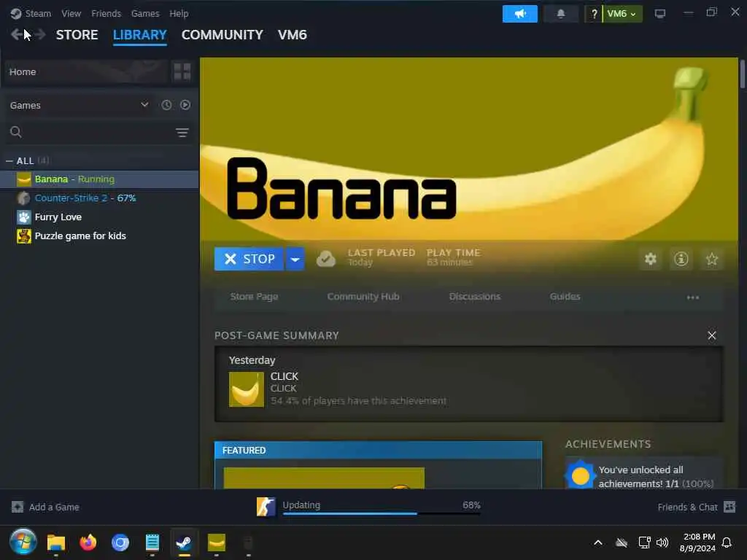
Task: Launch File Explorer from taskbar
Action: [55, 542]
